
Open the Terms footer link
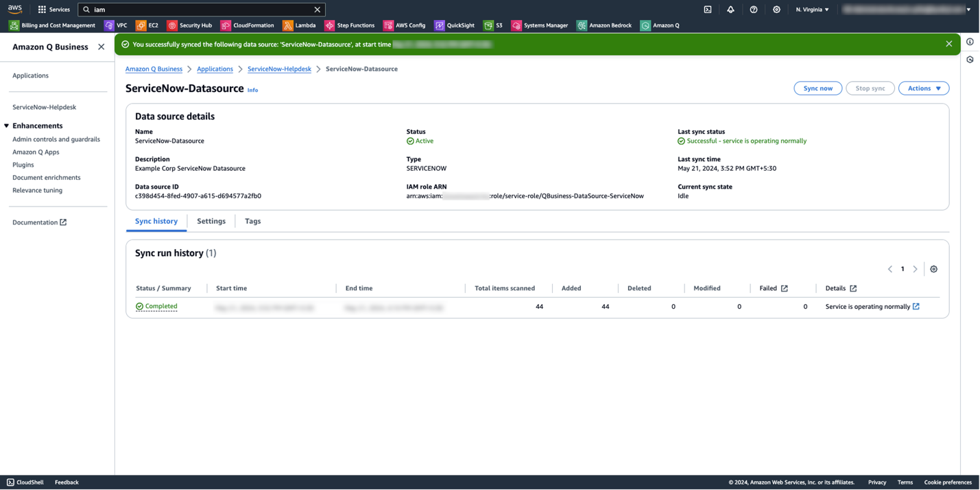coord(905,482)
